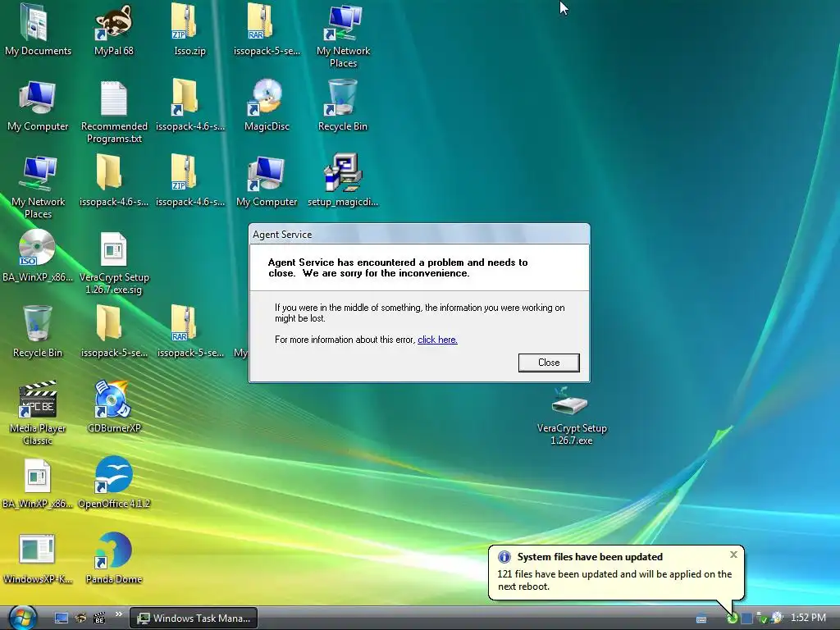Select the My Computer icon below My Documents
This screenshot has height=630, width=840.
(x=38, y=106)
